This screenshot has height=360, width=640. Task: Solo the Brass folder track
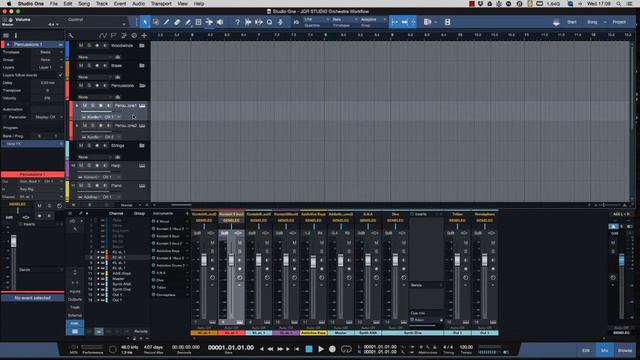(89, 66)
